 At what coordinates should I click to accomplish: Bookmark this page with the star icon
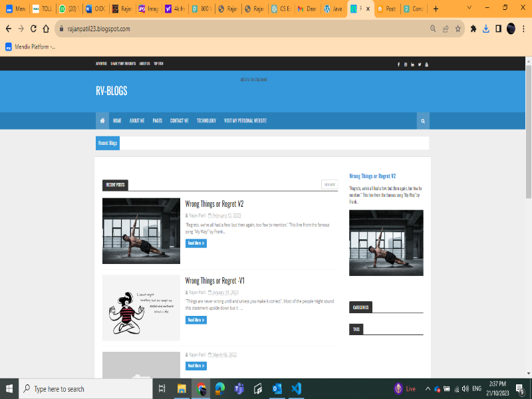tap(458, 29)
